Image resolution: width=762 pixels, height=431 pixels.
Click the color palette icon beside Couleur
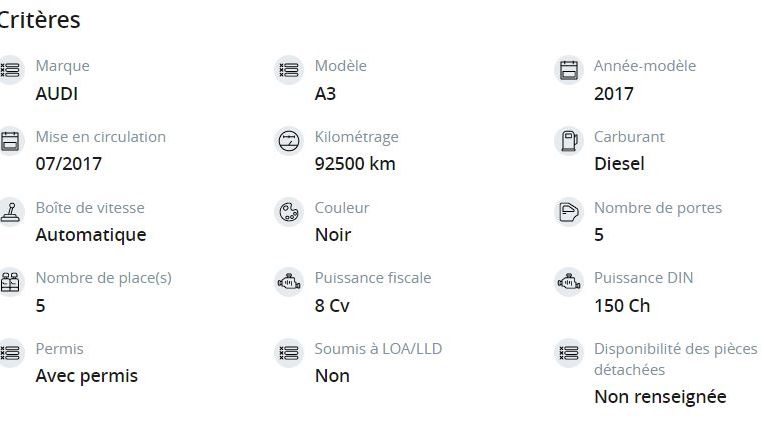(x=289, y=212)
